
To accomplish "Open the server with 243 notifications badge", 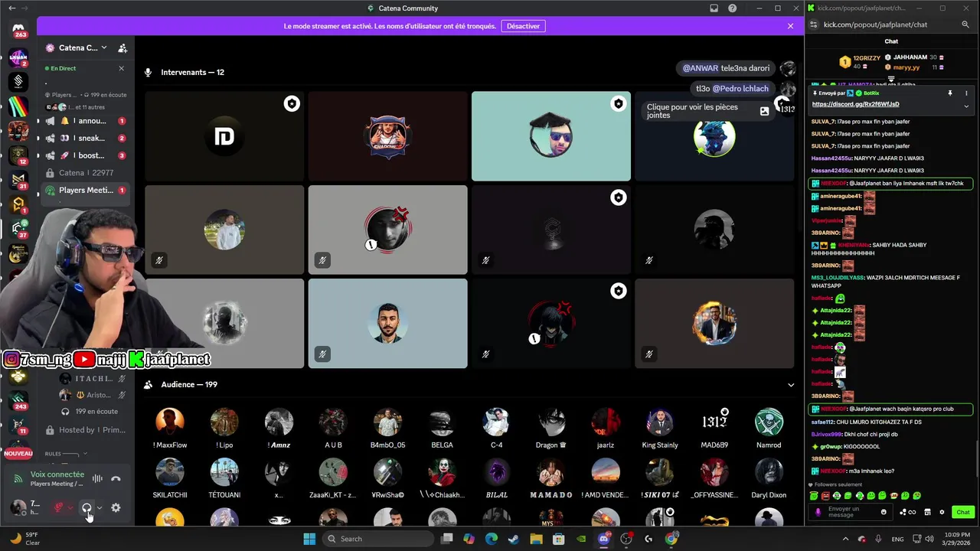I will coord(18,400).
